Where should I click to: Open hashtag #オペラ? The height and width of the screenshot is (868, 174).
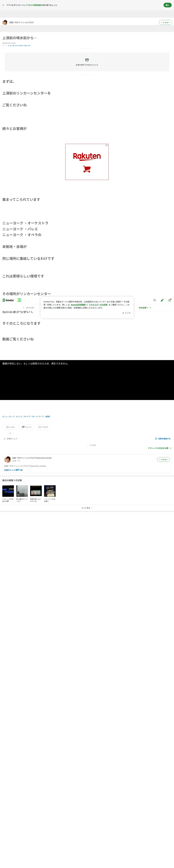(x=27, y=416)
